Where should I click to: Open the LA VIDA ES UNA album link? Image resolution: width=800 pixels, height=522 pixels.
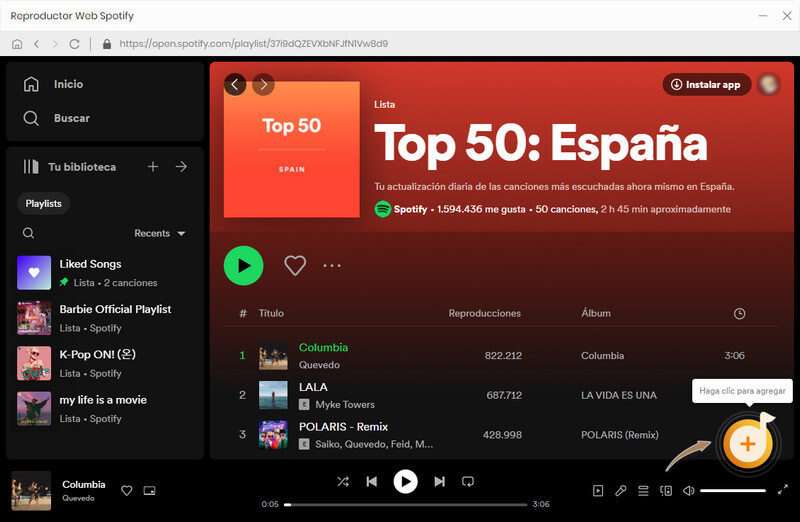pyautogui.click(x=619, y=395)
